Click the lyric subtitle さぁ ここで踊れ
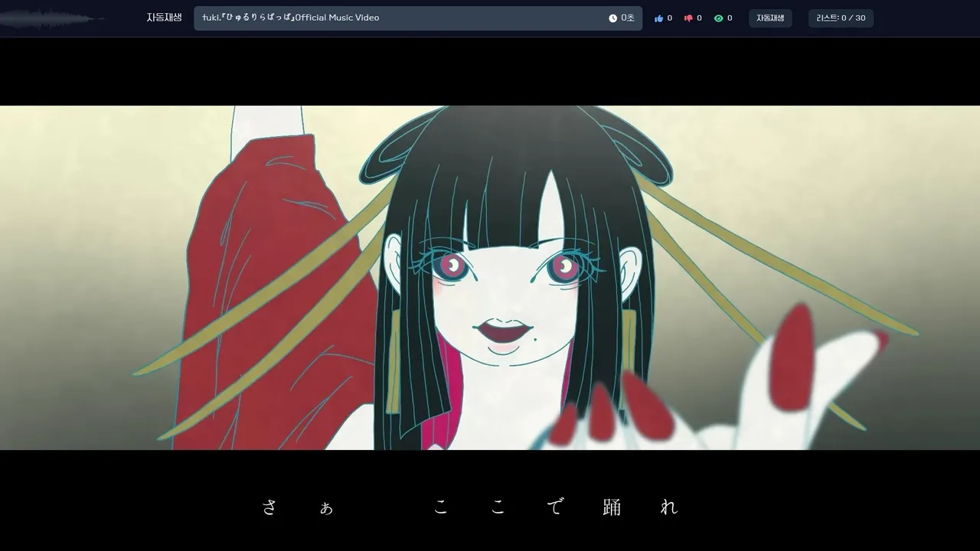 pos(470,507)
